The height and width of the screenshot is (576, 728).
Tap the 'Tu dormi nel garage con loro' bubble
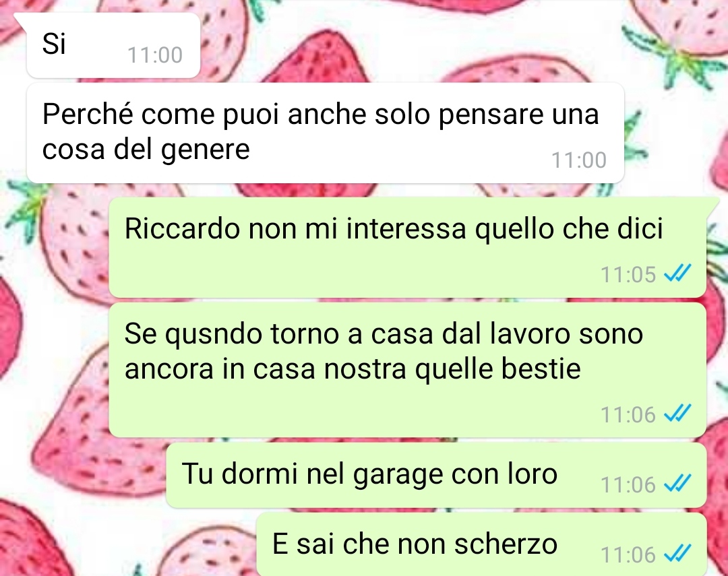click(x=436, y=475)
